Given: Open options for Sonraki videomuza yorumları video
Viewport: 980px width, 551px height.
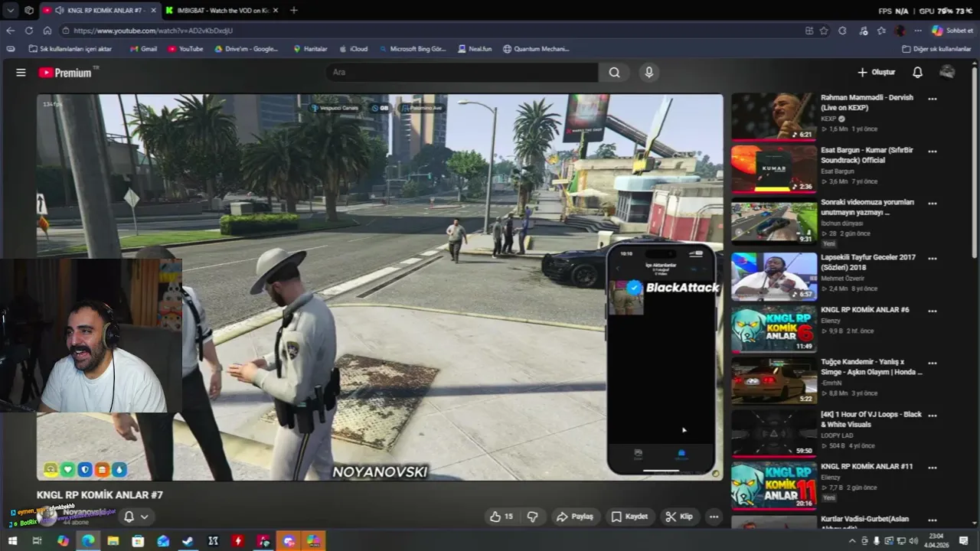Looking at the screenshot, I should click(933, 204).
